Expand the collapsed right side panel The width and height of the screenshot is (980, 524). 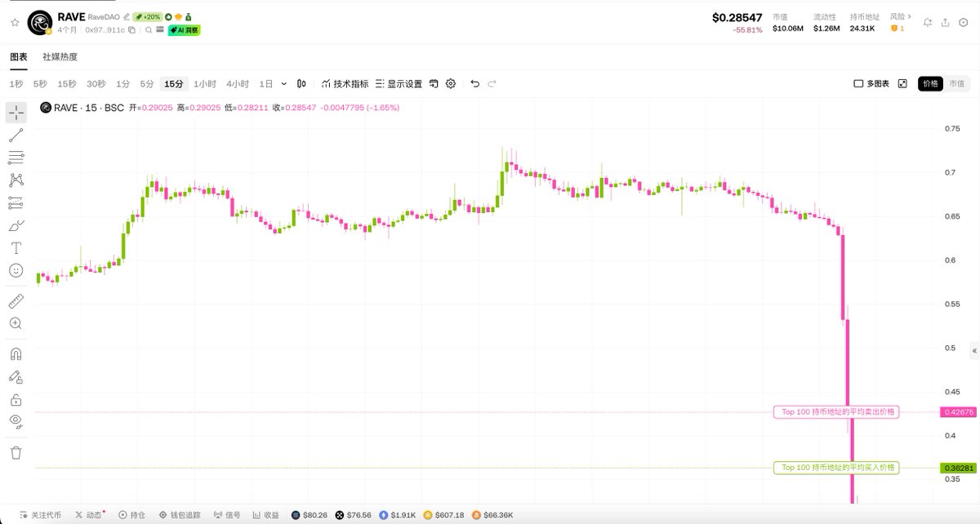[x=973, y=350]
